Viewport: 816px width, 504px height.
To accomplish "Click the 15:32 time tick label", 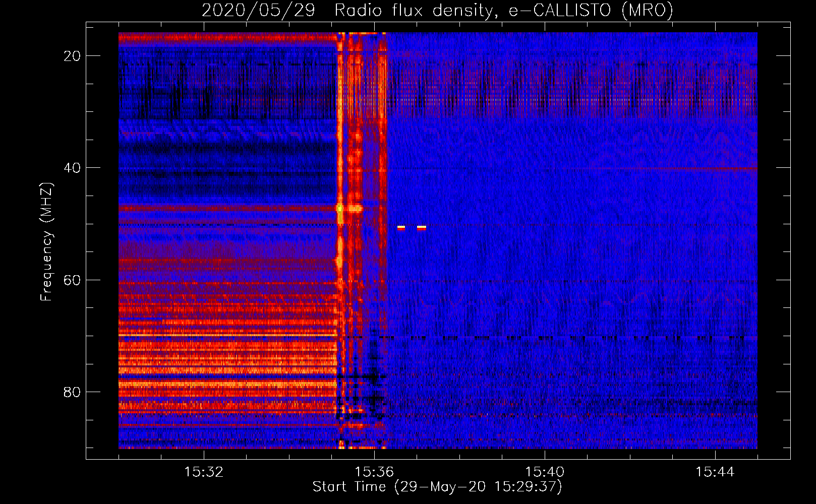I will [x=204, y=472].
